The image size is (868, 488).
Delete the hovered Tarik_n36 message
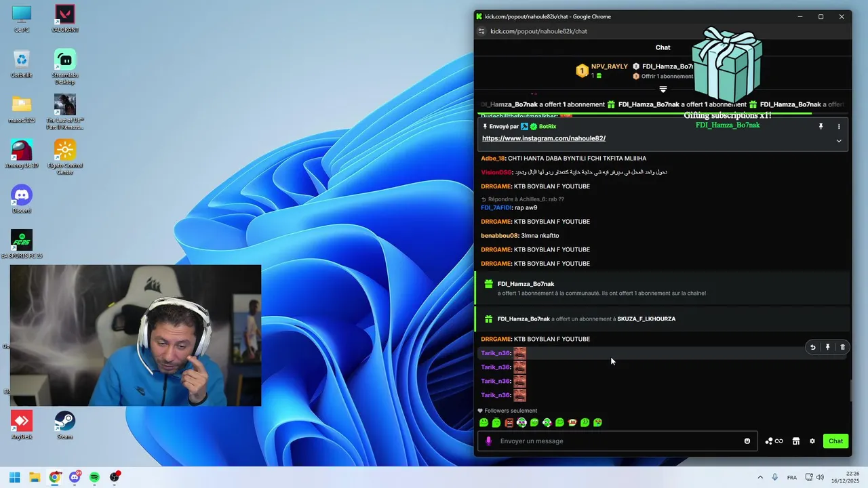(x=842, y=347)
